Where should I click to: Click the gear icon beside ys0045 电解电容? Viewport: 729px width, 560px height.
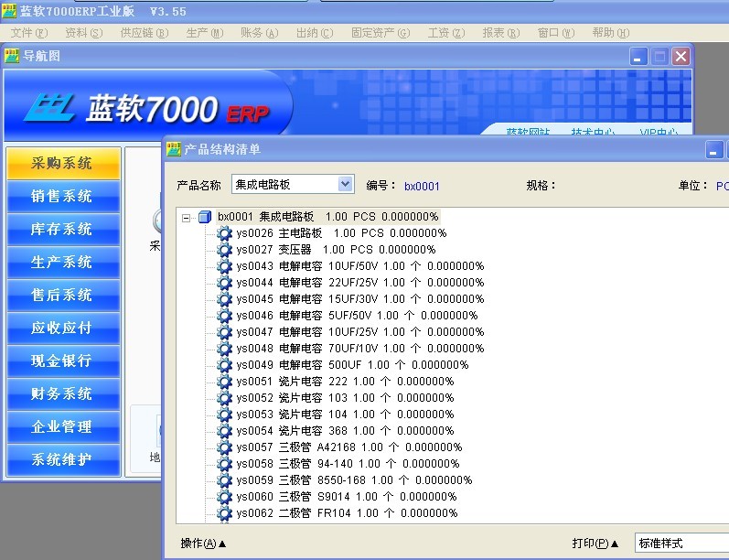click(224, 299)
